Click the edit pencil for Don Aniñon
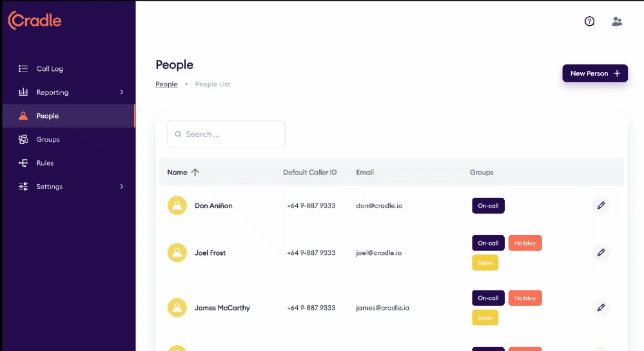The height and width of the screenshot is (351, 644). point(601,205)
